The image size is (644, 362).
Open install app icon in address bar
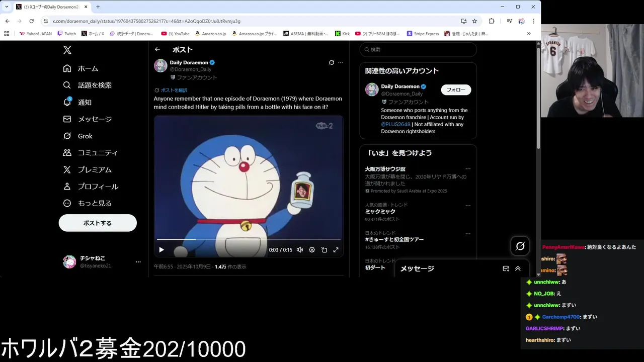coord(464,21)
